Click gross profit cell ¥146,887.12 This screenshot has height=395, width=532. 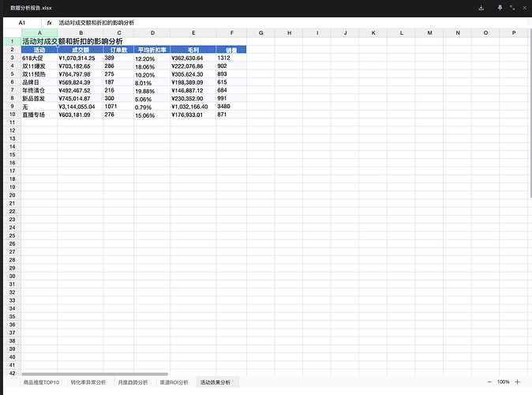[x=193, y=90]
